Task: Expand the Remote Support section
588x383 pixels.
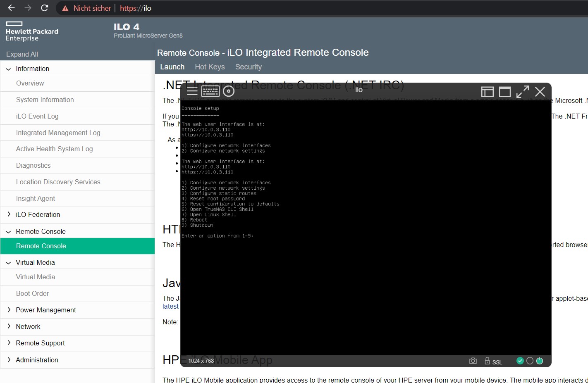Action: click(x=9, y=343)
